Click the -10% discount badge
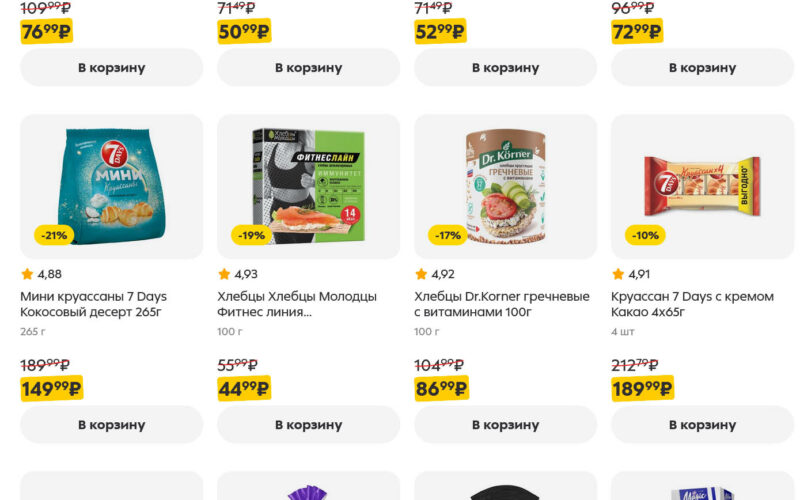 click(x=644, y=236)
